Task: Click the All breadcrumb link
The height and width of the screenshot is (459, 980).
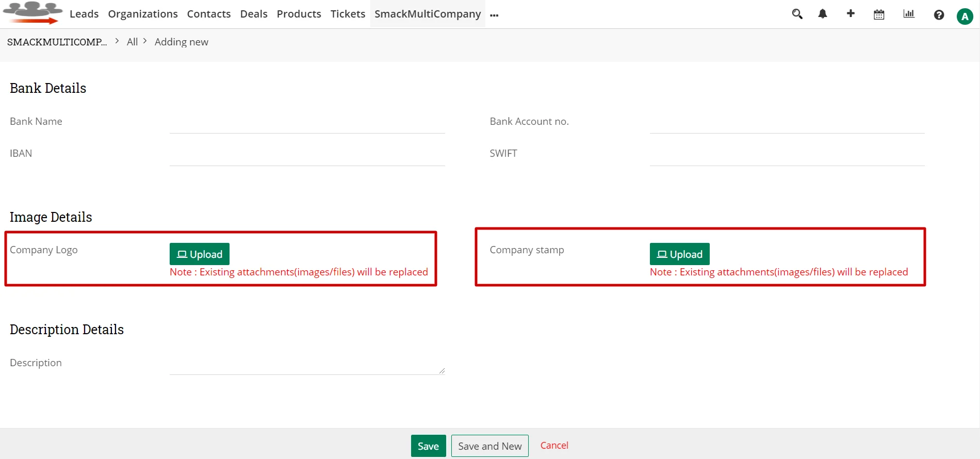Action: pyautogui.click(x=132, y=42)
